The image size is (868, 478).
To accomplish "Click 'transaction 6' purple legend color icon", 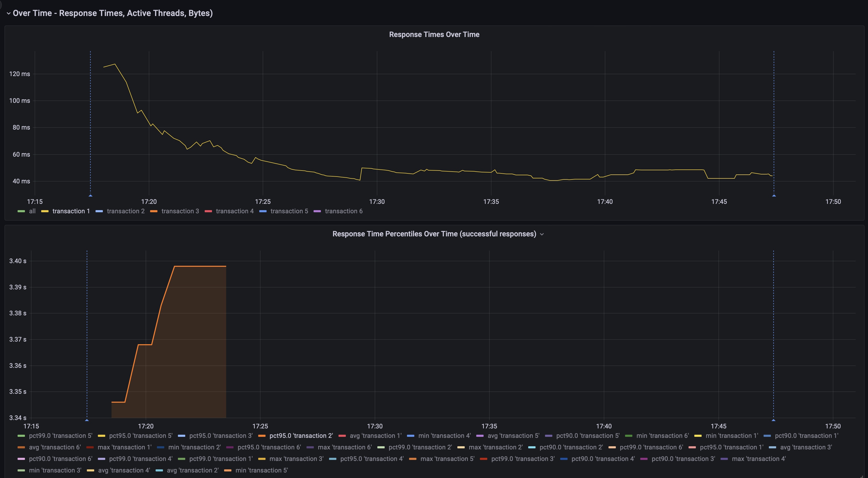I will point(317,211).
